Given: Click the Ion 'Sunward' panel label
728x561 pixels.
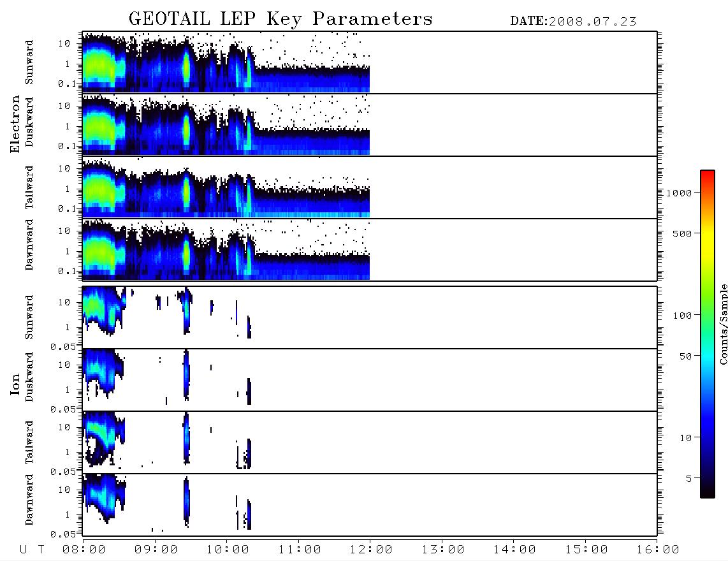Looking at the screenshot, I should (x=29, y=317).
